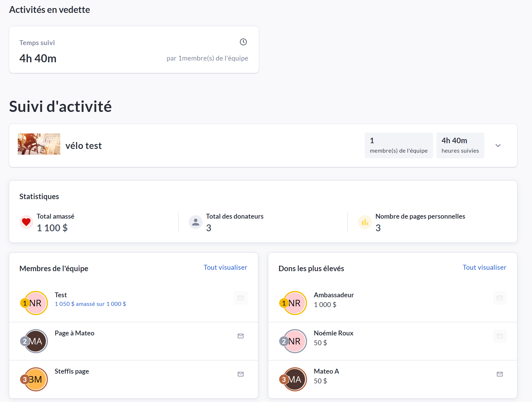The height and width of the screenshot is (402, 532).
Task: Open the Test team member avatar
Action: (x=36, y=303)
